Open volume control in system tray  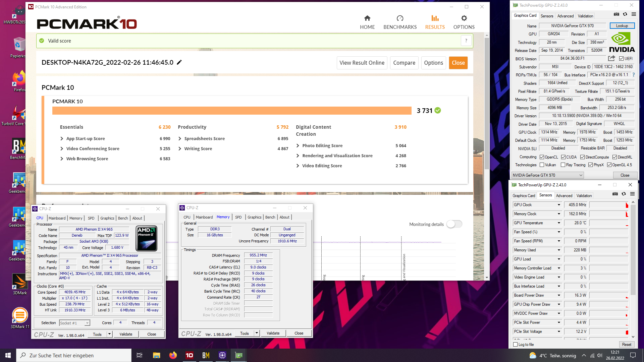point(600,355)
